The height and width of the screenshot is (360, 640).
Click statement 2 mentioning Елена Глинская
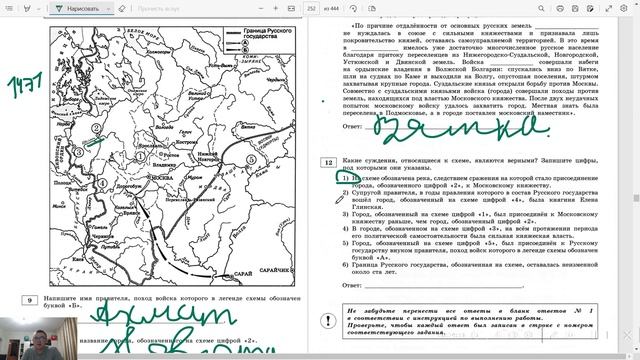pos(470,200)
